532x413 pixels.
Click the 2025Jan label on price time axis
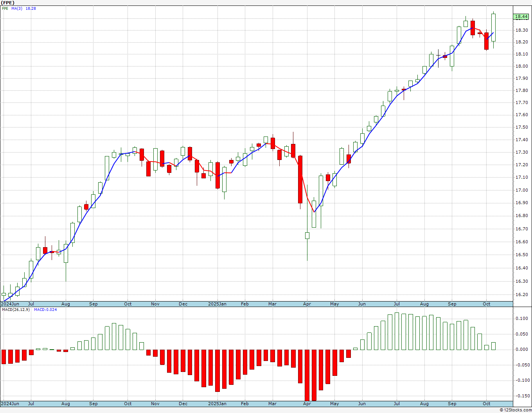(x=217, y=304)
